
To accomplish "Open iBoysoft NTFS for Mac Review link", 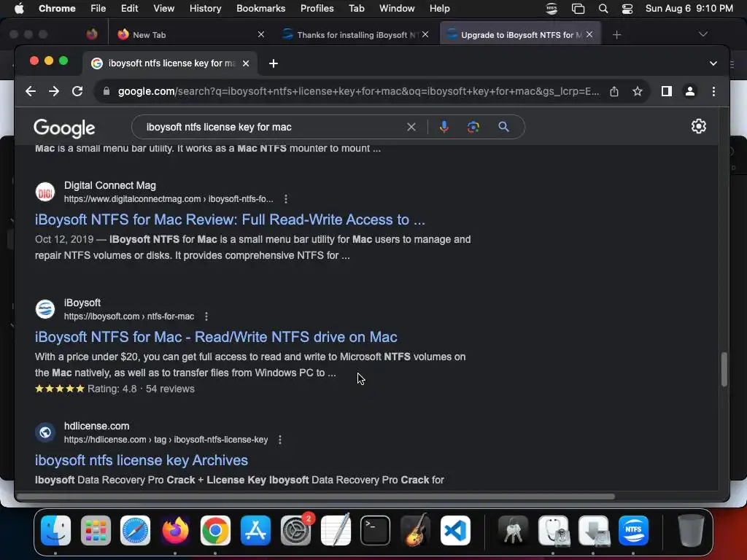I will [x=230, y=219].
